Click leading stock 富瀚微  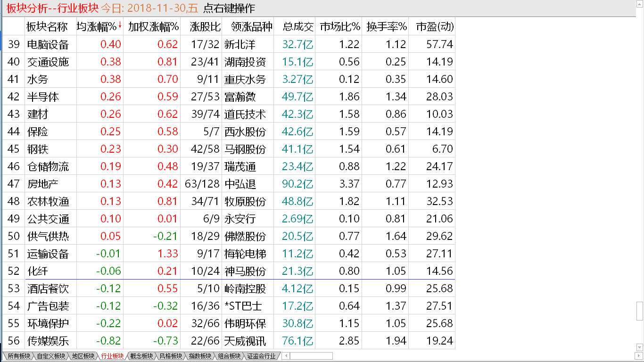[239, 97]
